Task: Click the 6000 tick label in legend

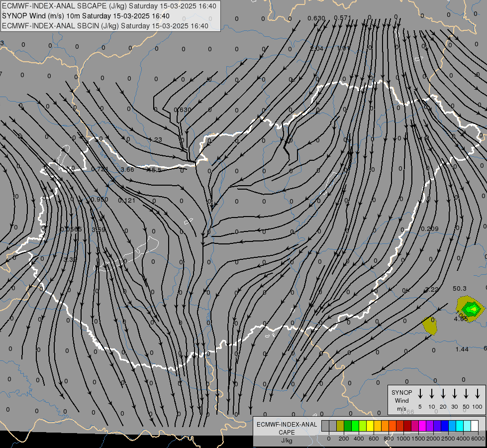Action: [478, 439]
